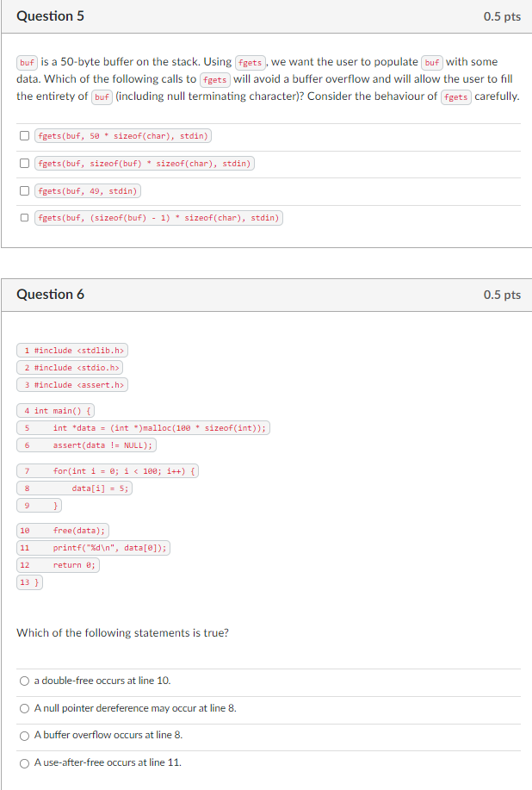Select the use-after-free at line 11 answer
Viewport: 532px width, 790px height.
(24, 762)
